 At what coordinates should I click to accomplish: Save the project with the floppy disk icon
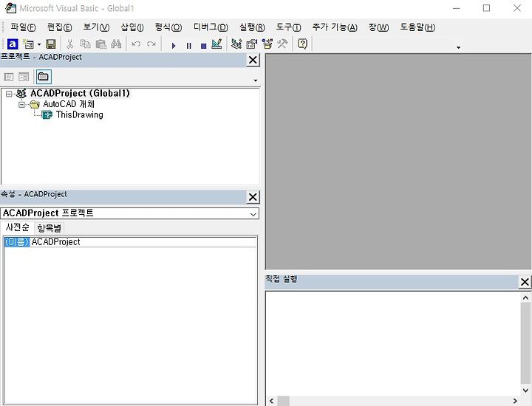click(x=51, y=44)
